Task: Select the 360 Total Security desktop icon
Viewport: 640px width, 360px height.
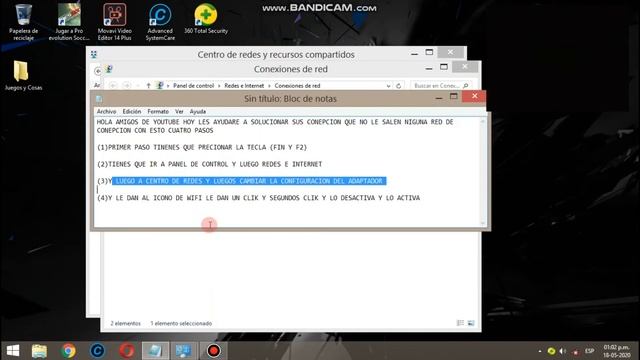Action: (206, 18)
